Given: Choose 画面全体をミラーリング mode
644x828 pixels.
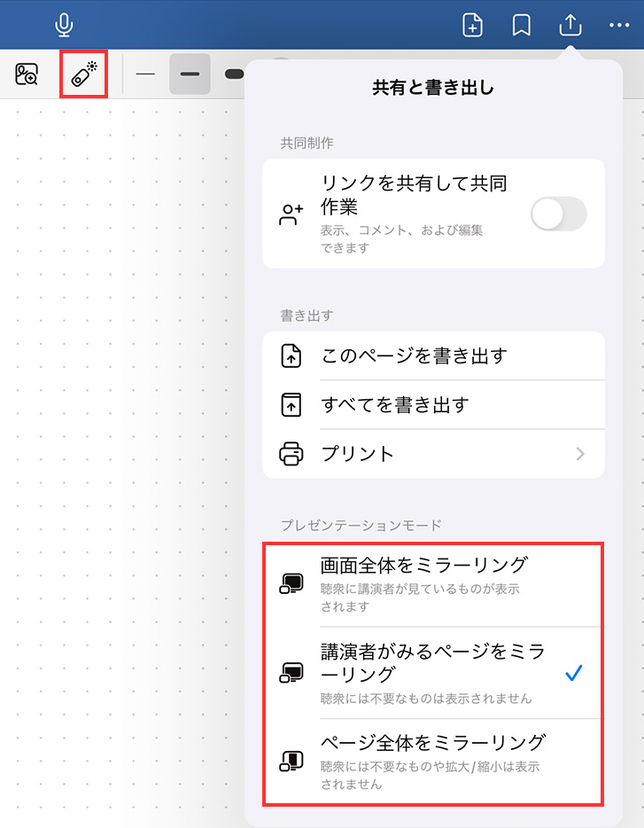Looking at the screenshot, I should [433, 584].
